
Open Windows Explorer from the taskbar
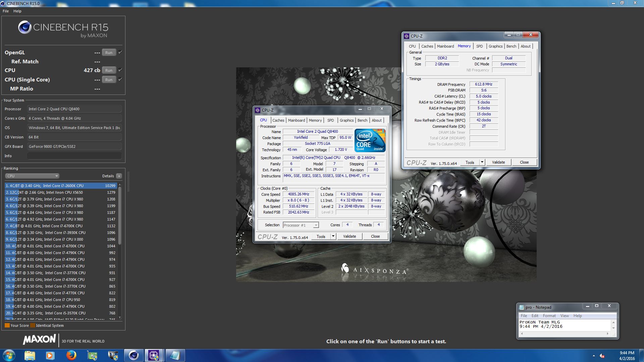tap(30, 355)
